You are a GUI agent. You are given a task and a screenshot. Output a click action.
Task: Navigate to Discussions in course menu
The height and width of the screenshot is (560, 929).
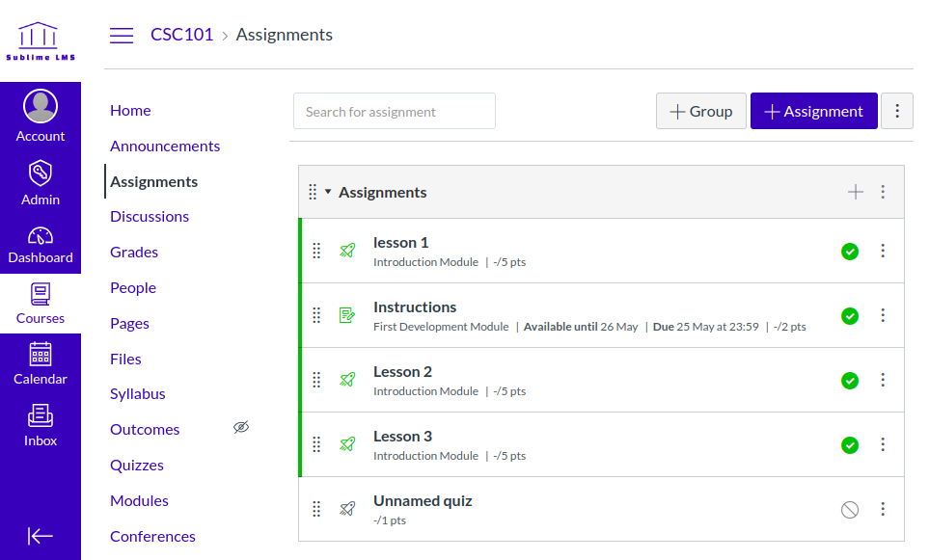point(150,217)
